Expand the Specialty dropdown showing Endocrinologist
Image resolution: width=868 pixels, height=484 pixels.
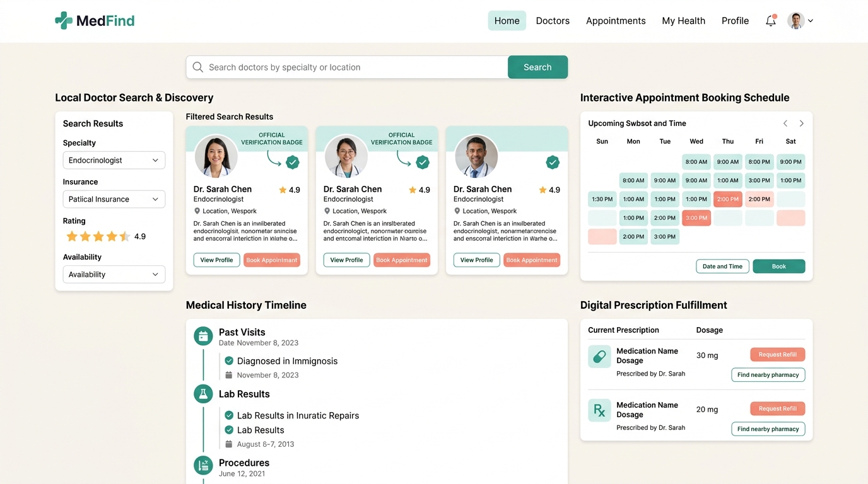pos(114,160)
